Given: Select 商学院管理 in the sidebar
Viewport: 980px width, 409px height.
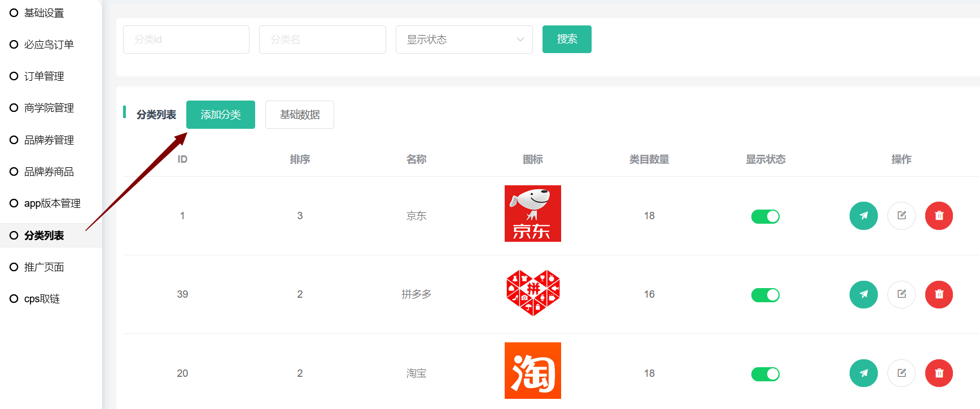Looking at the screenshot, I should point(49,108).
